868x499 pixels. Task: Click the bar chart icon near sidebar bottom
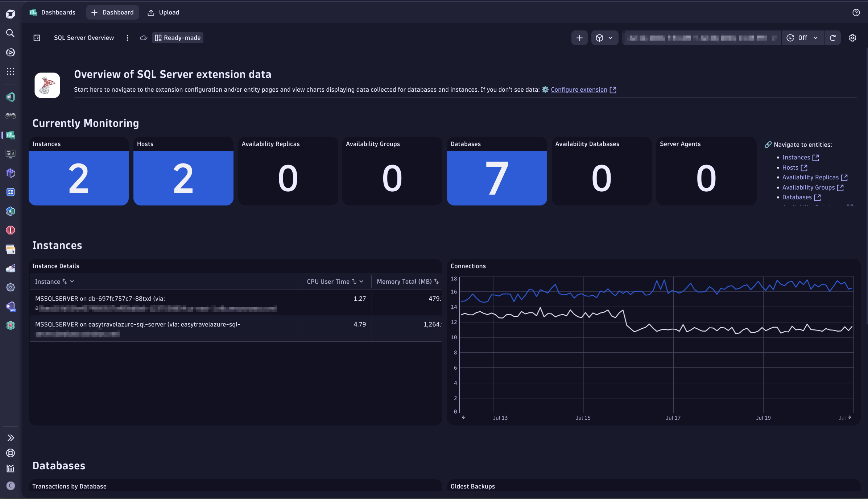(11, 469)
